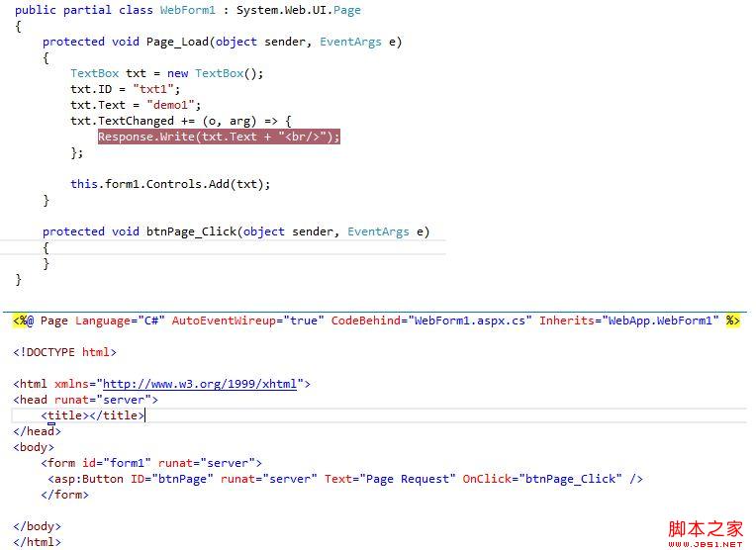Click the this.form1.Controls.Add(txt) line
This screenshot has width=756, height=550.
[169, 184]
